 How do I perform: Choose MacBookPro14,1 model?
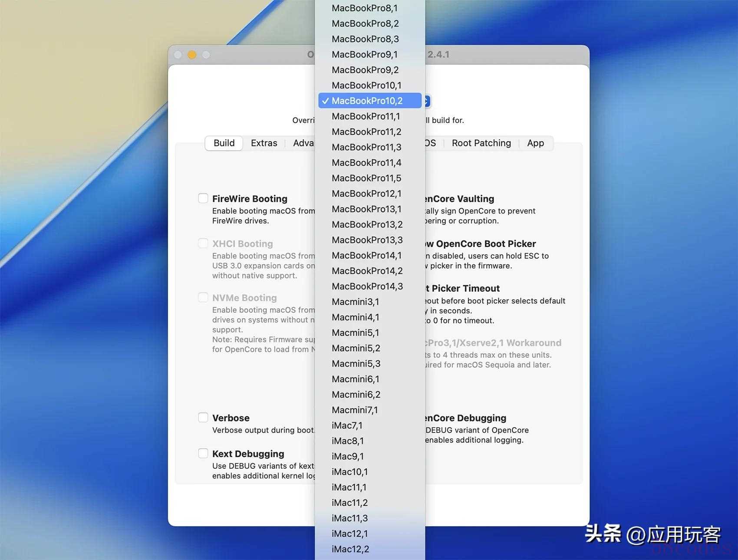(370, 255)
